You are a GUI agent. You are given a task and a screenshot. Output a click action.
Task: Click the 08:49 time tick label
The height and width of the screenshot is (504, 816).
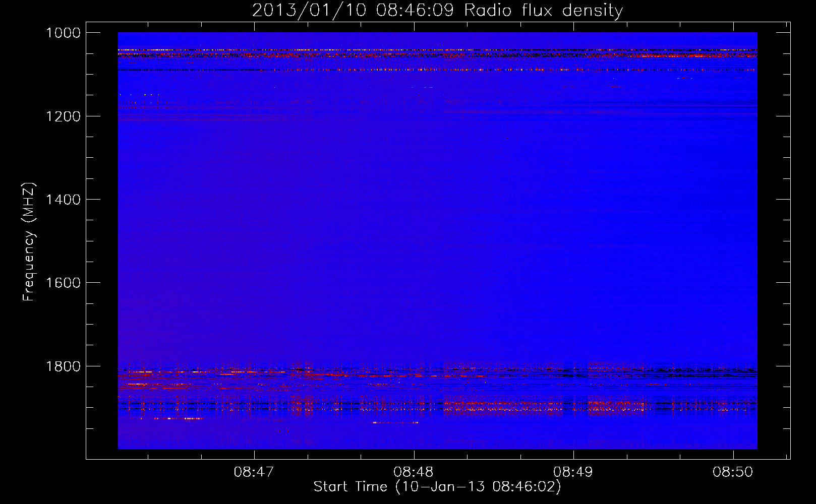click(573, 472)
